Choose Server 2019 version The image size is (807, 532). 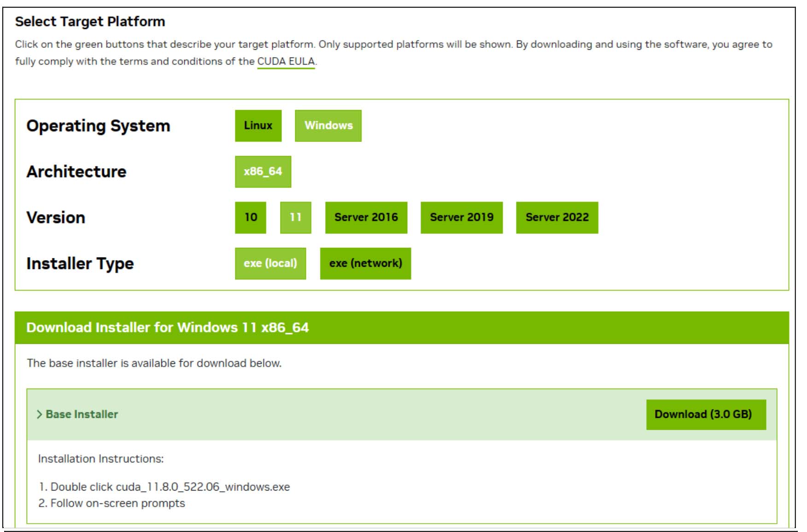[462, 217]
